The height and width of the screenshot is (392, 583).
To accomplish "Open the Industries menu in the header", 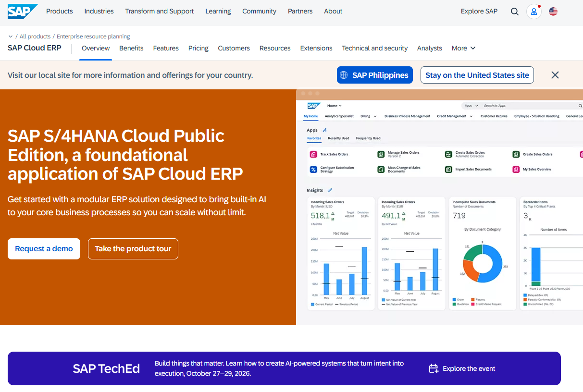I will tap(99, 11).
